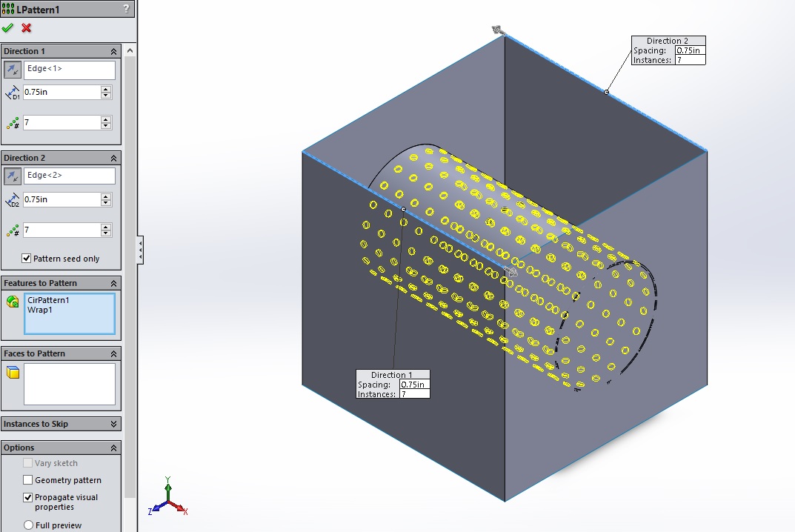Click the Faces to Pattern selection box

[x=69, y=384]
